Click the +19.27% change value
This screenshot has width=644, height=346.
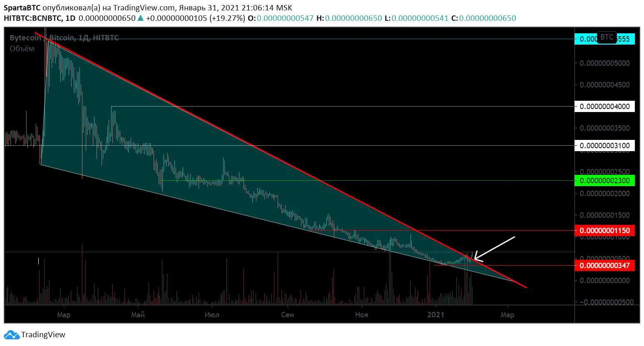(x=227, y=18)
